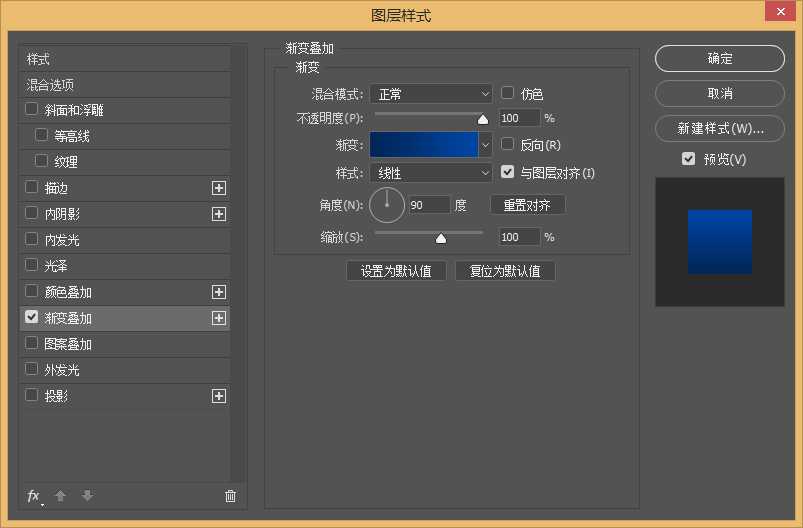The height and width of the screenshot is (528, 803).
Task: Toggle the 反向(R) reverse checkbox
Action: coord(508,145)
